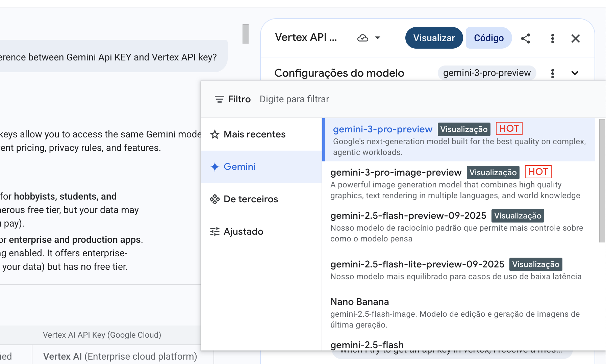606x364 pixels.
Task: Click the tune icon next to Ajustado
Action: click(214, 231)
